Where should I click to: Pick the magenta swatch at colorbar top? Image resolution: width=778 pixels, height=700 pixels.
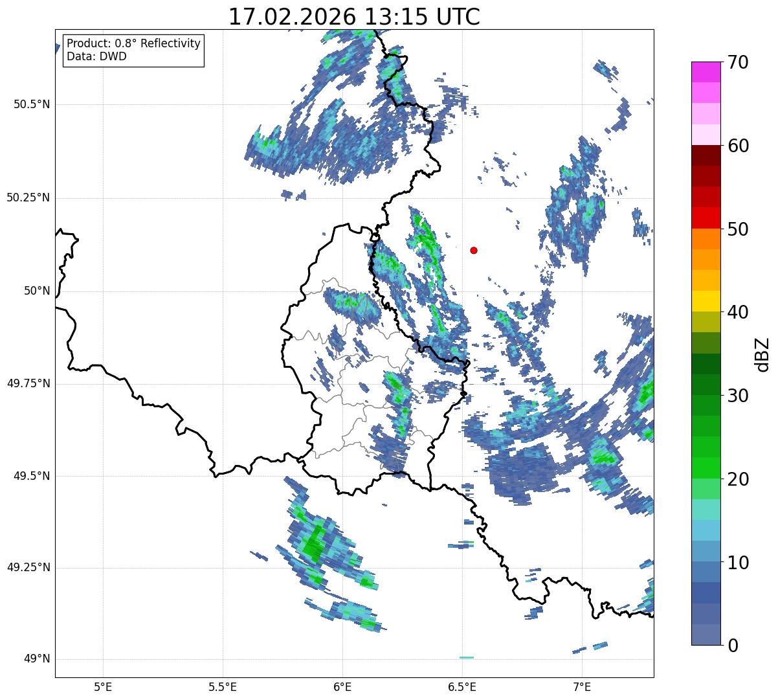pyautogui.click(x=706, y=72)
